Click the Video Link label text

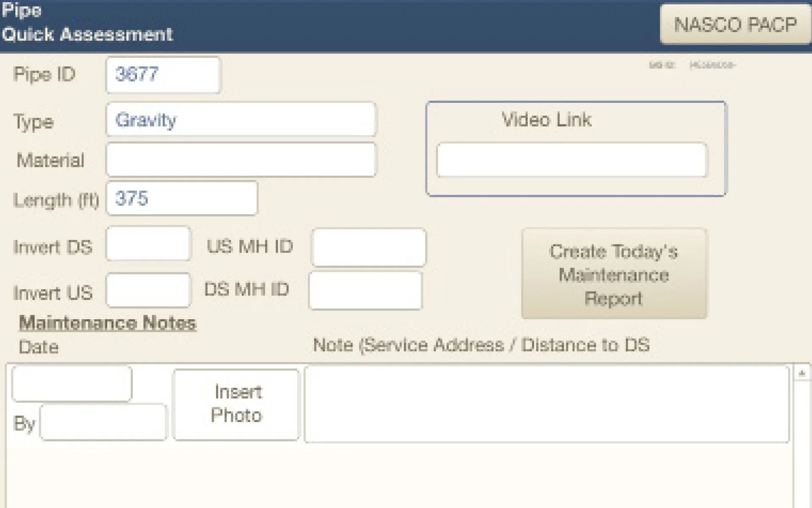[546, 120]
